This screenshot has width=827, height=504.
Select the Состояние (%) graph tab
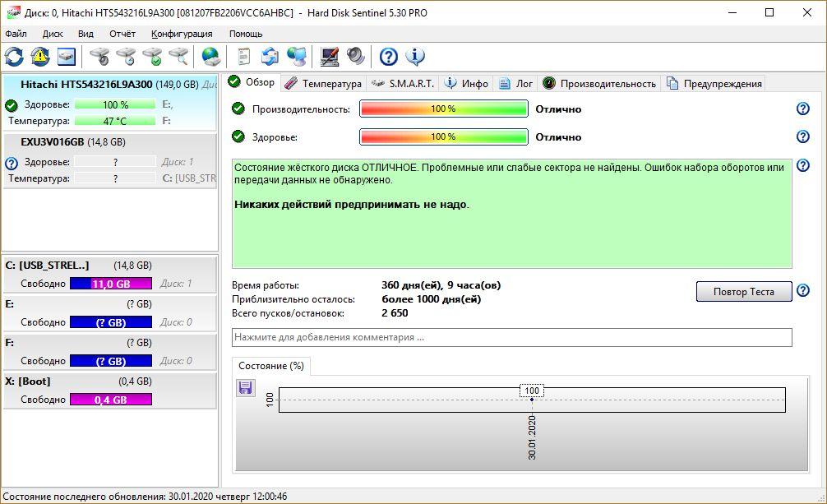click(x=271, y=366)
